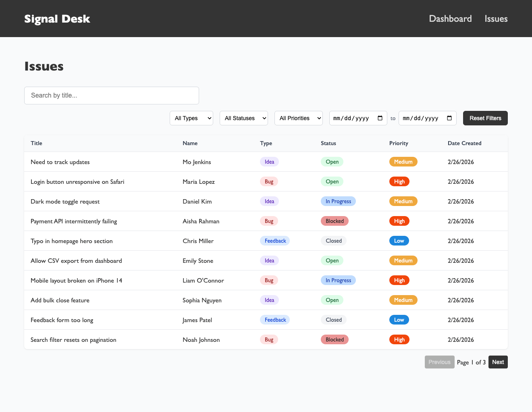
Task: Click 'Feedback form too long' title
Action: pos(62,320)
